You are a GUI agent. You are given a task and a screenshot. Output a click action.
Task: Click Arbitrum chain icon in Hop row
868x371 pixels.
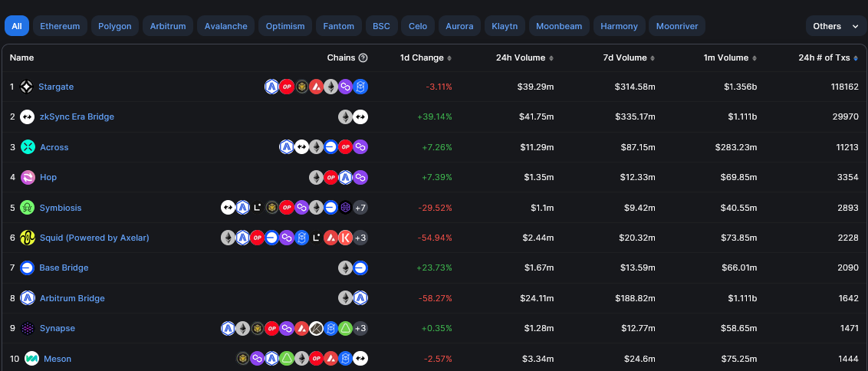pyautogui.click(x=345, y=177)
